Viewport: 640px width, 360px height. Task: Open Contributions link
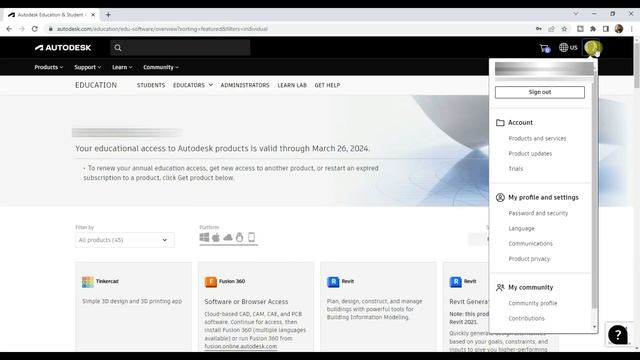coord(526,318)
